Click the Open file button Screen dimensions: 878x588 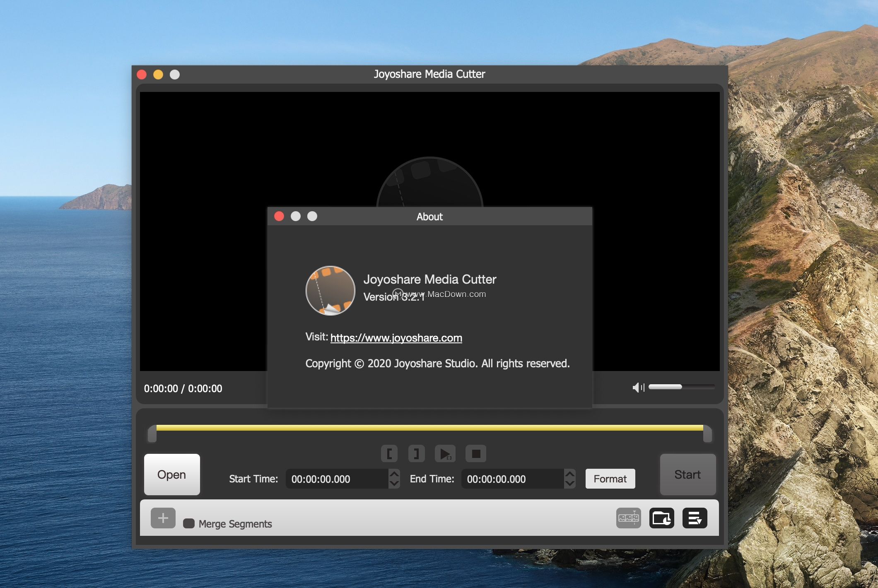coord(172,475)
